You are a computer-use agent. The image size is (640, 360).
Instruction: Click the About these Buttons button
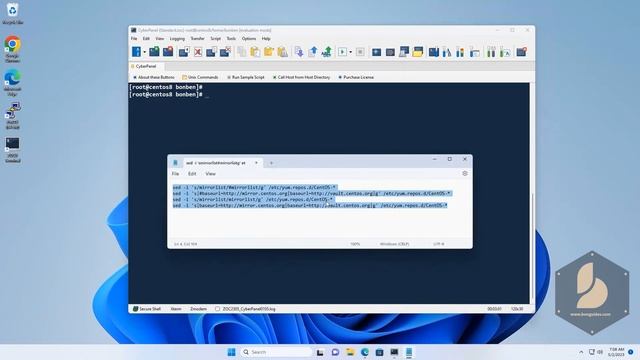154,77
